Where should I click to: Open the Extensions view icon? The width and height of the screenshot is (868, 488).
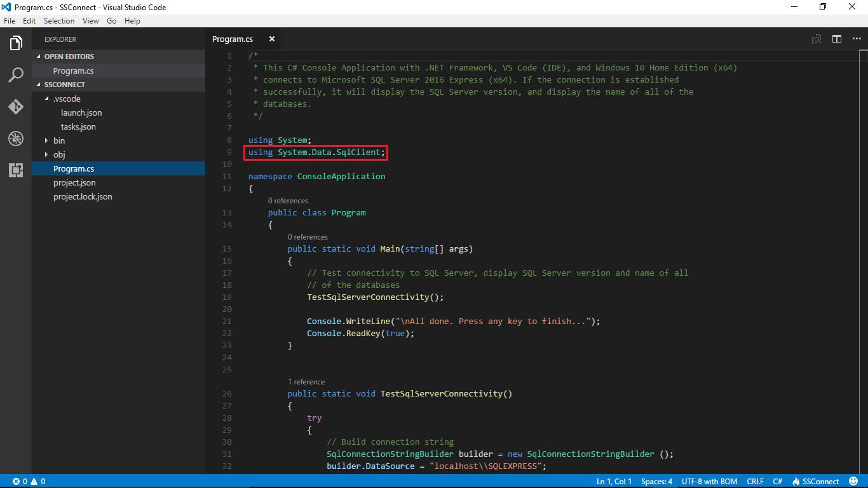[x=16, y=170]
